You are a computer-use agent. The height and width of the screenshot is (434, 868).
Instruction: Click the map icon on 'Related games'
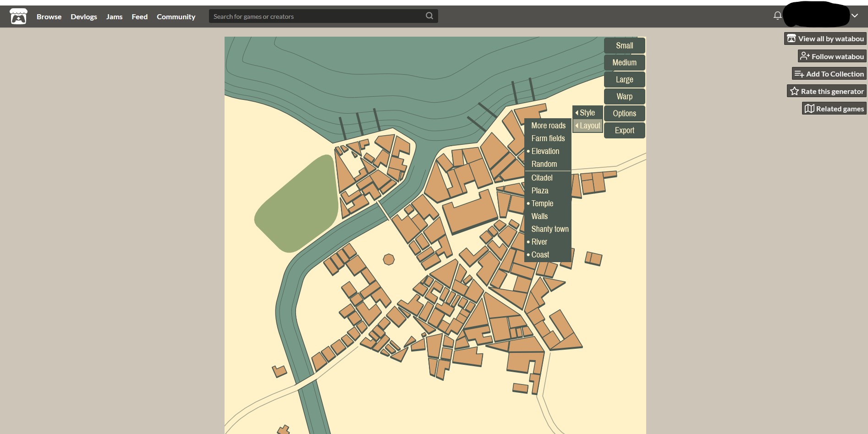[809, 108]
